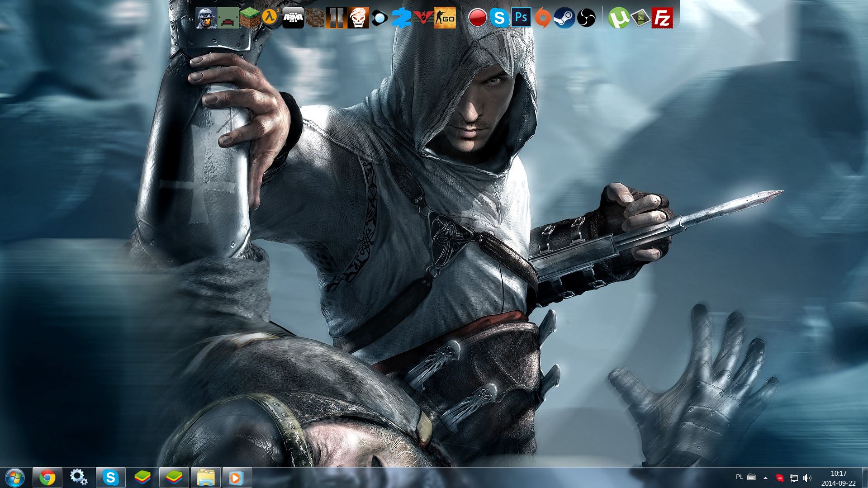The width and height of the screenshot is (868, 488).
Task: Launch Skype from the top dock
Action: pyautogui.click(x=499, y=18)
